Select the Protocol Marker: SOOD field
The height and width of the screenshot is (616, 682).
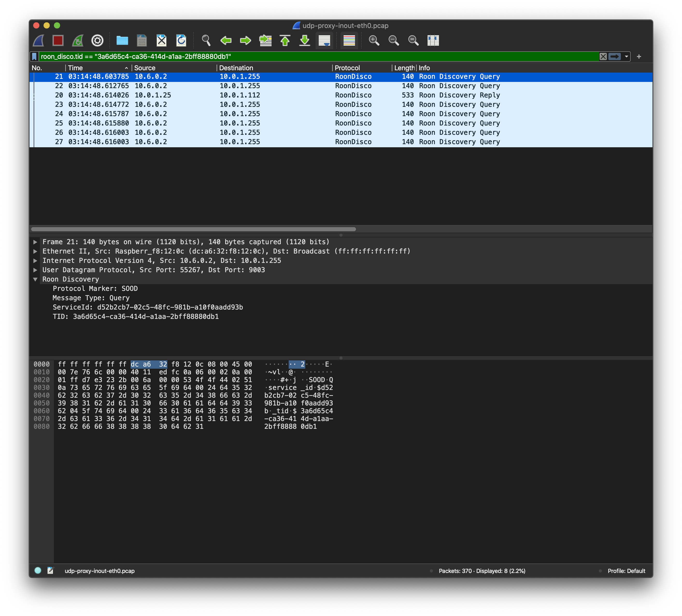coord(95,289)
